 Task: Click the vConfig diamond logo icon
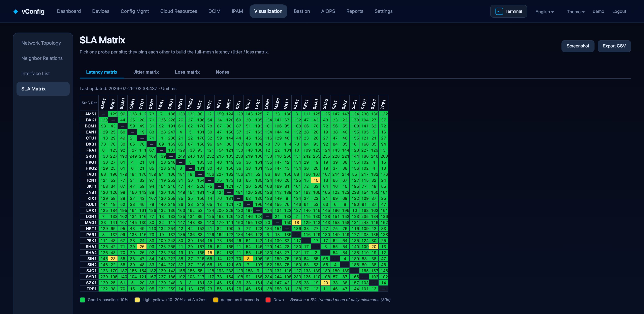(x=15, y=11)
